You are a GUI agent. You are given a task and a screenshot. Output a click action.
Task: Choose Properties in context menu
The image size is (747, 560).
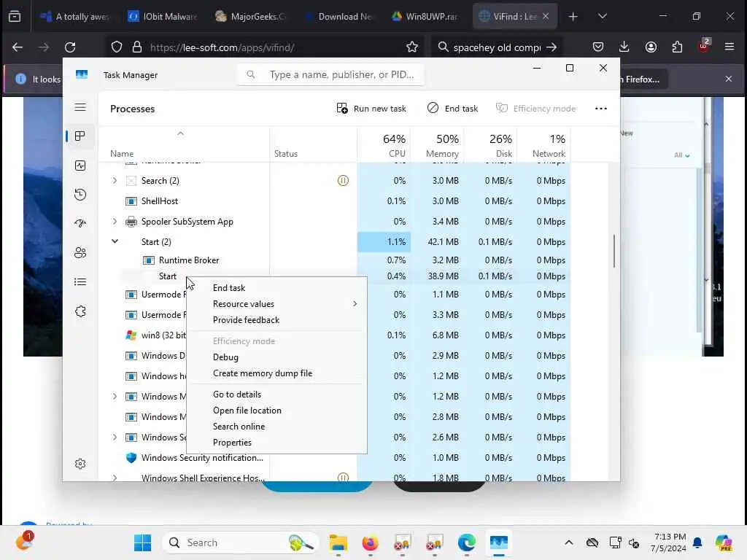(232, 443)
